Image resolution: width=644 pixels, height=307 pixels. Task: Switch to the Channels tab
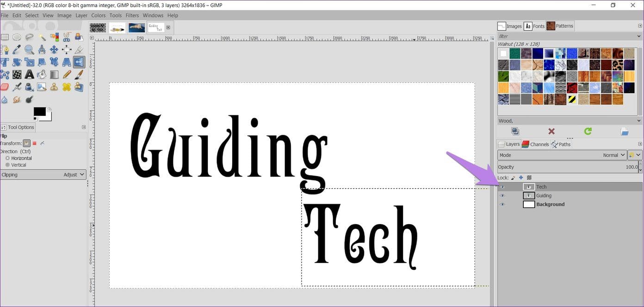pyautogui.click(x=535, y=144)
